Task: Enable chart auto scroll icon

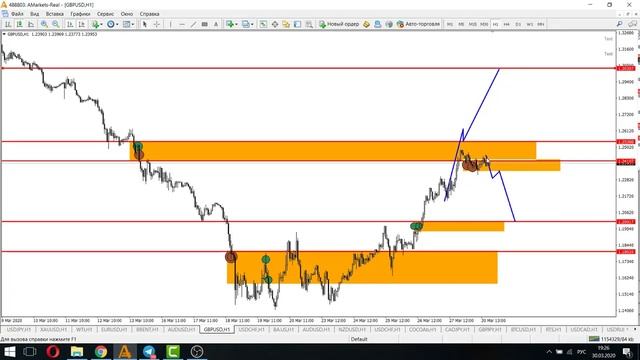Action: coord(70,24)
